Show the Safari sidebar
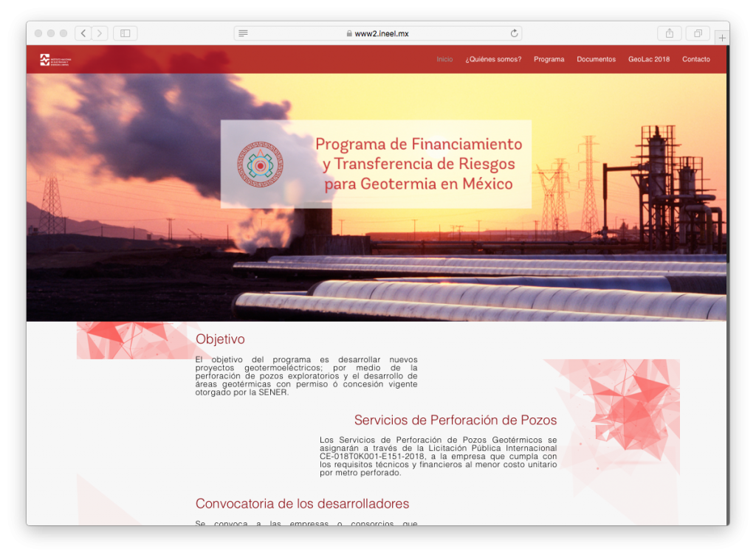Screen dimensions: 756x557 (125, 33)
